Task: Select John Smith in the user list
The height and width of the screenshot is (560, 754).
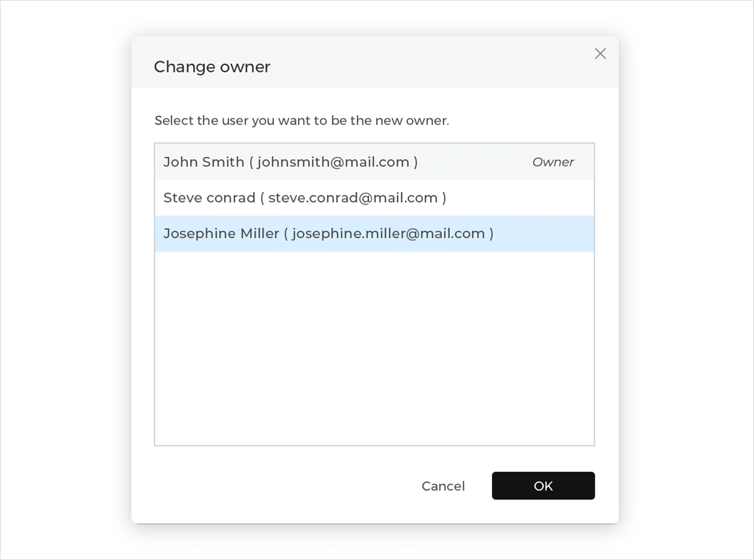Action: click(374, 162)
